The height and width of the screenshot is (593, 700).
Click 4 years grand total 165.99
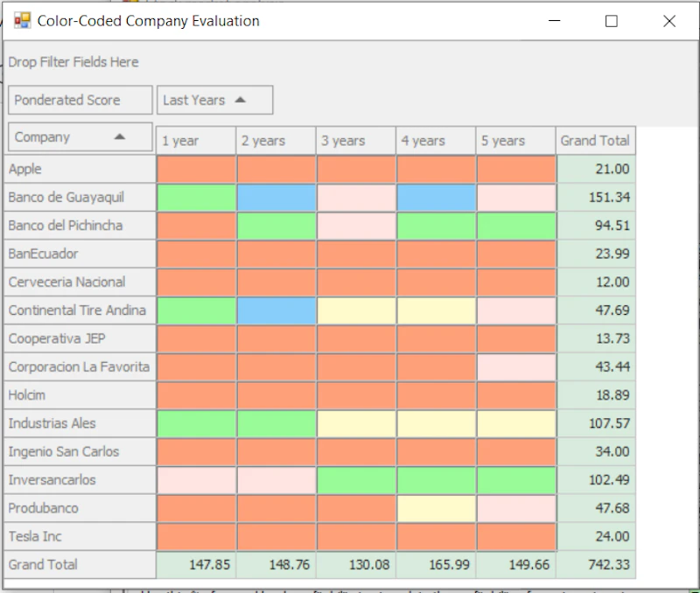[436, 564]
